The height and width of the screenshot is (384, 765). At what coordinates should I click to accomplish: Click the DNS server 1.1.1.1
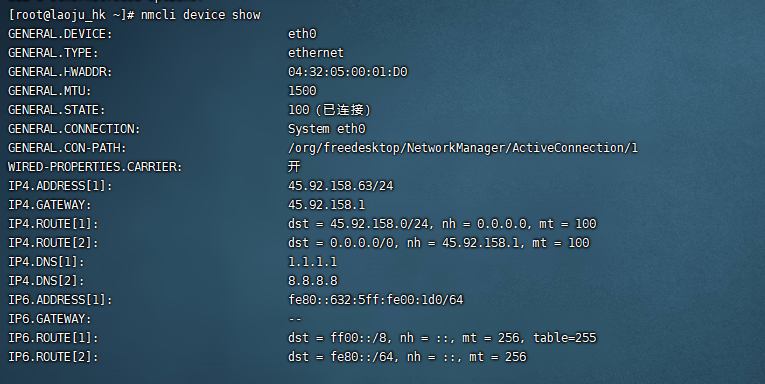coord(312,262)
